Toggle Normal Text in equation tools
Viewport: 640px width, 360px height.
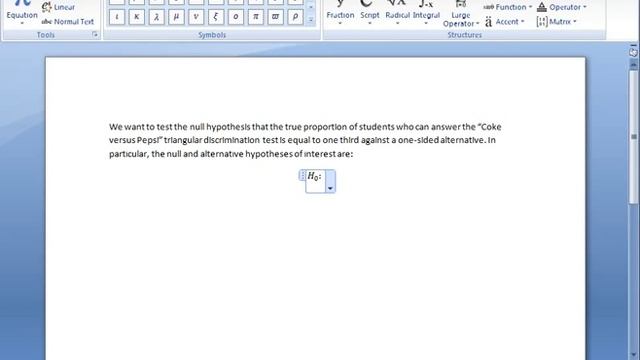coord(68,21)
